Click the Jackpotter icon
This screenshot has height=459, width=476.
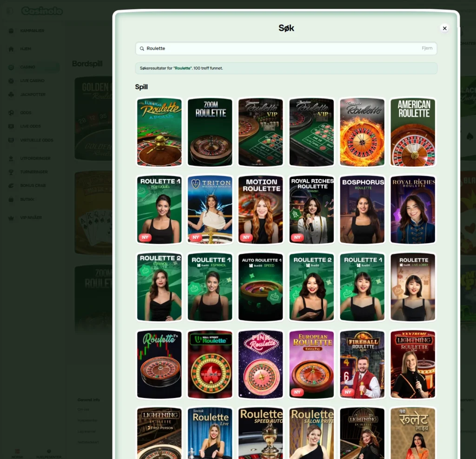pos(11,95)
